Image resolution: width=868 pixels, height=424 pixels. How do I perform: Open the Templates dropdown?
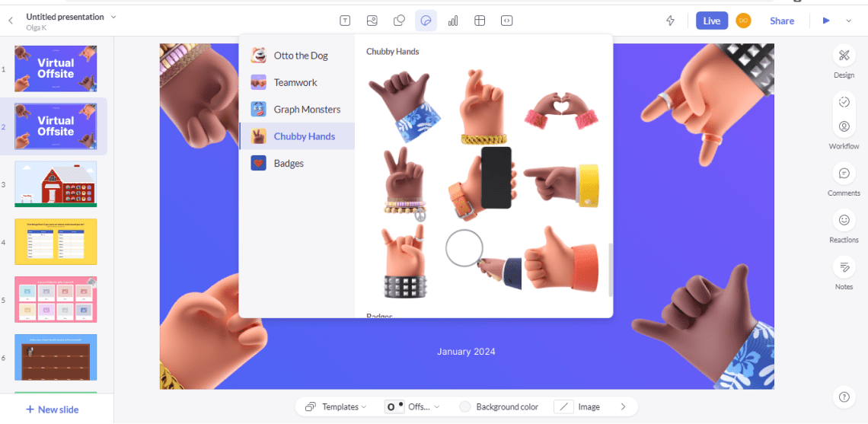coord(336,406)
